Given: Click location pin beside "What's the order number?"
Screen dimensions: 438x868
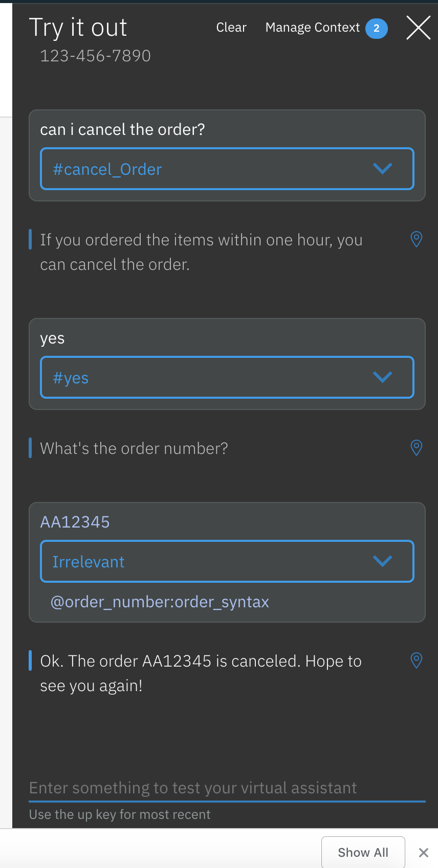Looking at the screenshot, I should 417,447.
